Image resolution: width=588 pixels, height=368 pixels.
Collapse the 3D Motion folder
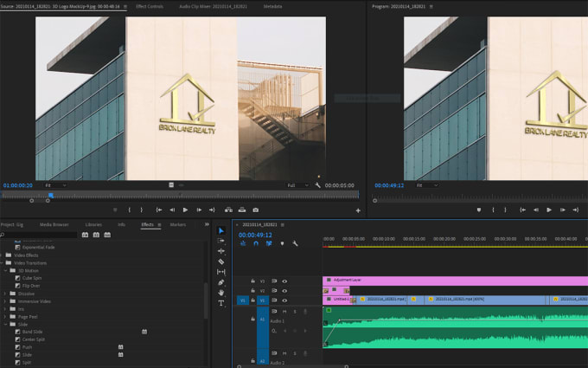click(x=6, y=270)
